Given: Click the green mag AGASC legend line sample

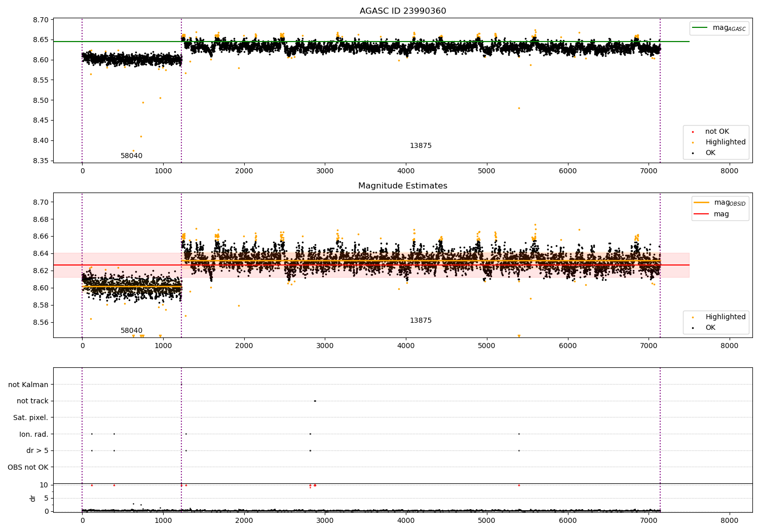Looking at the screenshot, I should pos(700,28).
